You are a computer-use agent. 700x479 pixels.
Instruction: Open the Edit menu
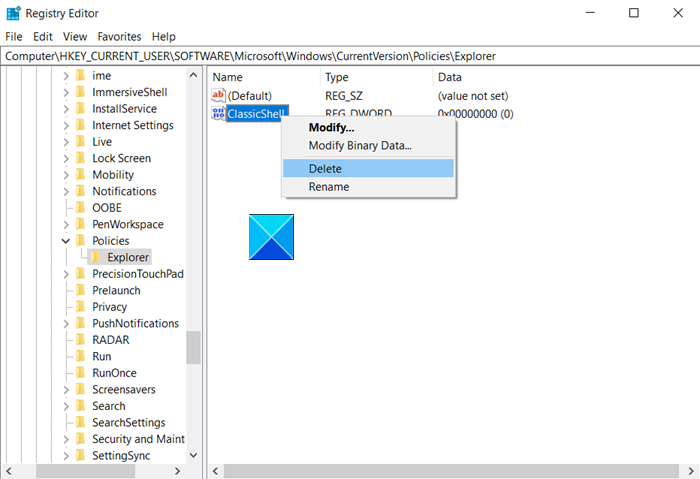(x=43, y=37)
